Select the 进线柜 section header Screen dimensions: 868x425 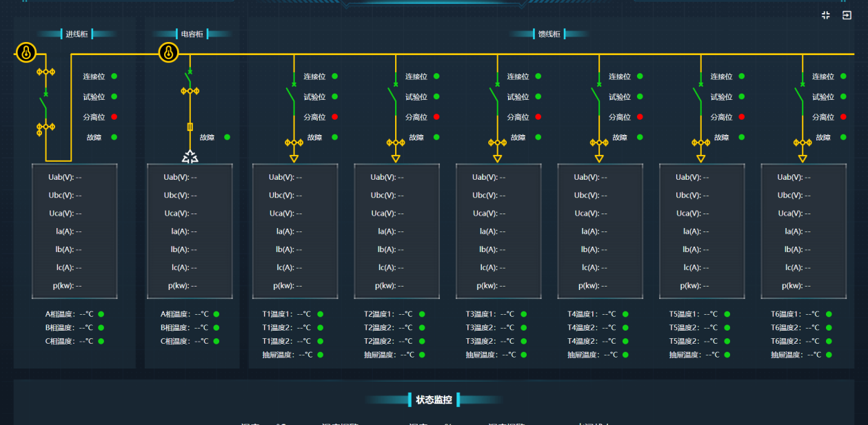76,34
